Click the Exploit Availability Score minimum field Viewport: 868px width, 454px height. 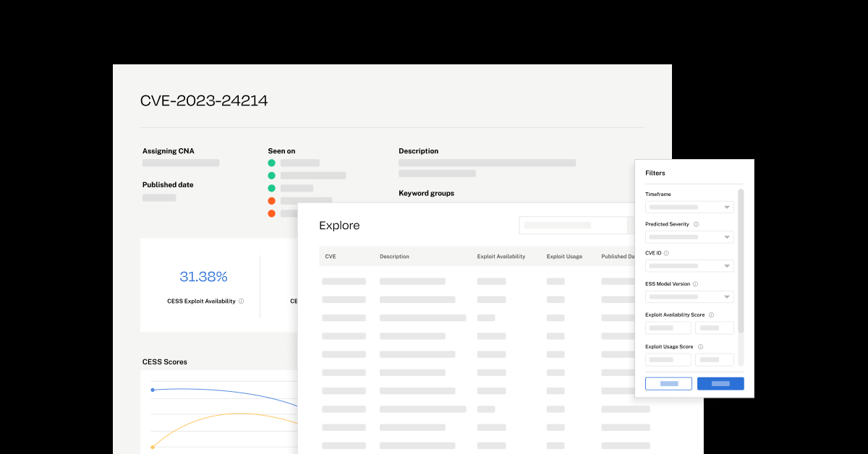pos(668,328)
